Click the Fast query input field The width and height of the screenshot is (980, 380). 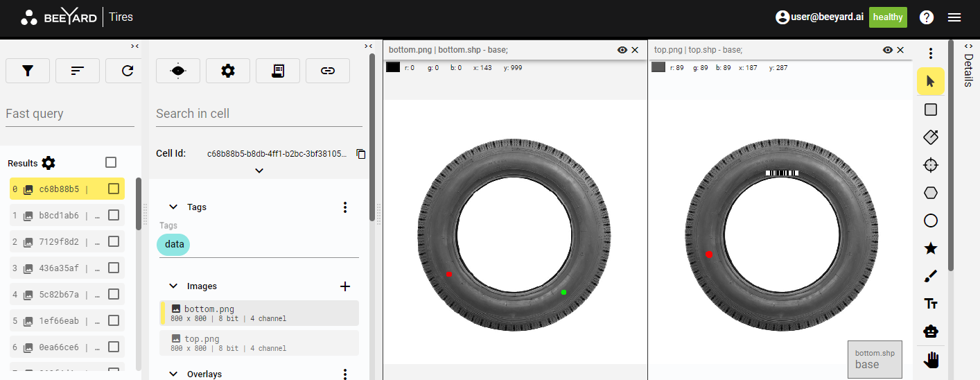click(69, 114)
